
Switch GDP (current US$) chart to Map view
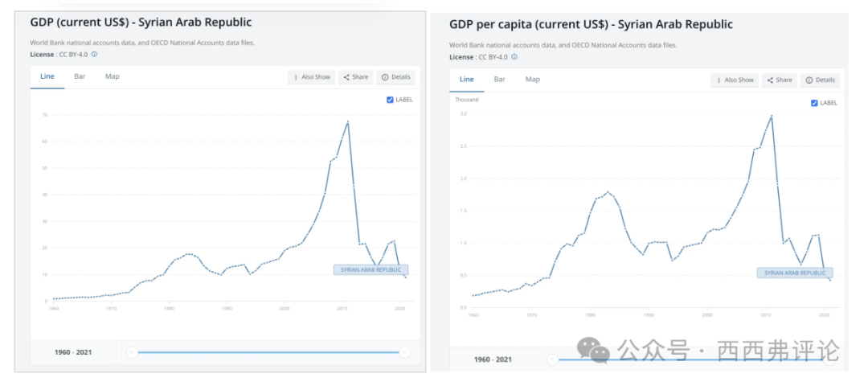(x=113, y=76)
